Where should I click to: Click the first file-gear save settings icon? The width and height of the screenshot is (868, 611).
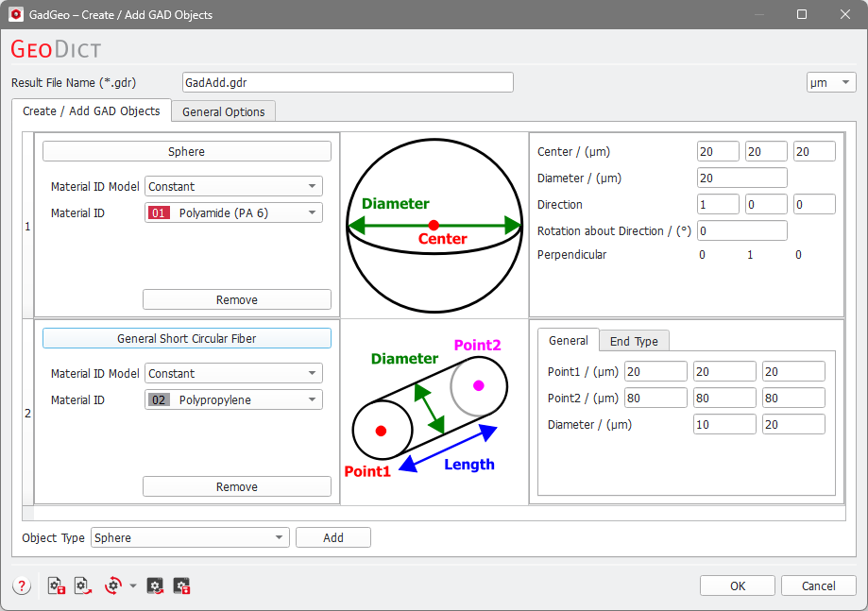point(57,586)
